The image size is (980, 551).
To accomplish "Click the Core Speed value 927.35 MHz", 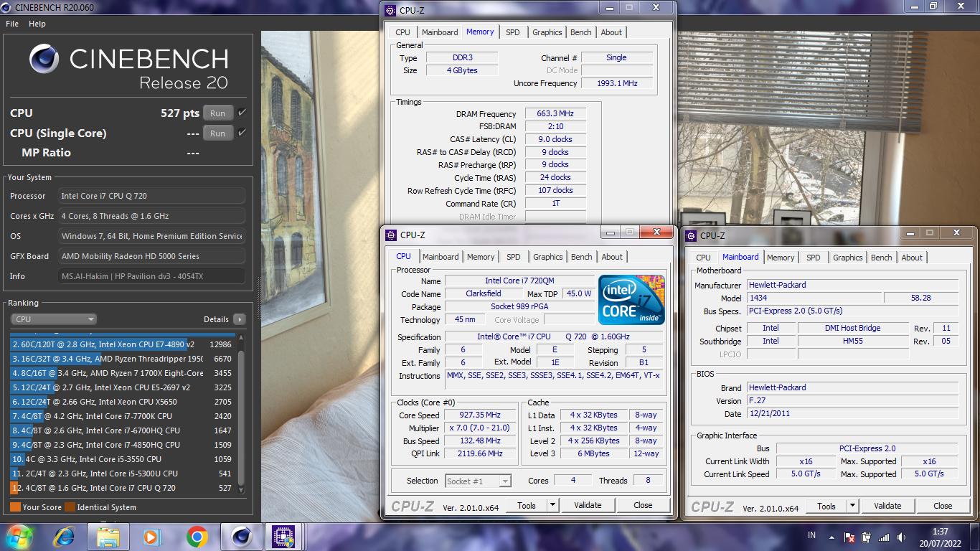I will [481, 415].
